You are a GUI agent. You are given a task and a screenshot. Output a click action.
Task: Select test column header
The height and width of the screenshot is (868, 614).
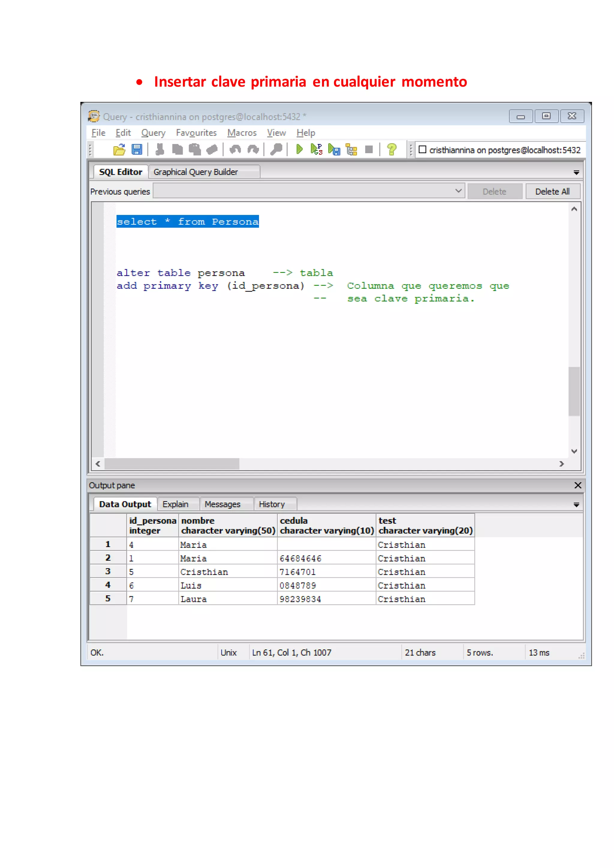(425, 525)
